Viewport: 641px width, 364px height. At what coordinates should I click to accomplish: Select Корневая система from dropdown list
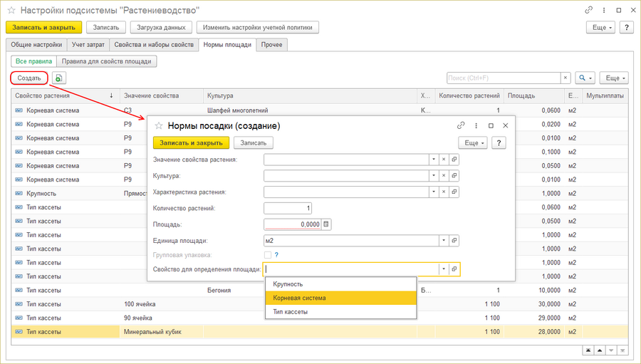pyautogui.click(x=340, y=298)
